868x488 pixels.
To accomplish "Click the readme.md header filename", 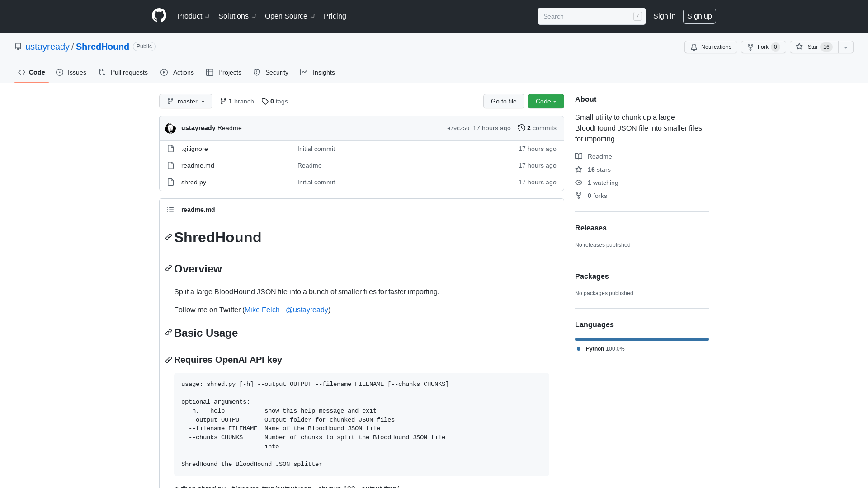I will click(198, 210).
